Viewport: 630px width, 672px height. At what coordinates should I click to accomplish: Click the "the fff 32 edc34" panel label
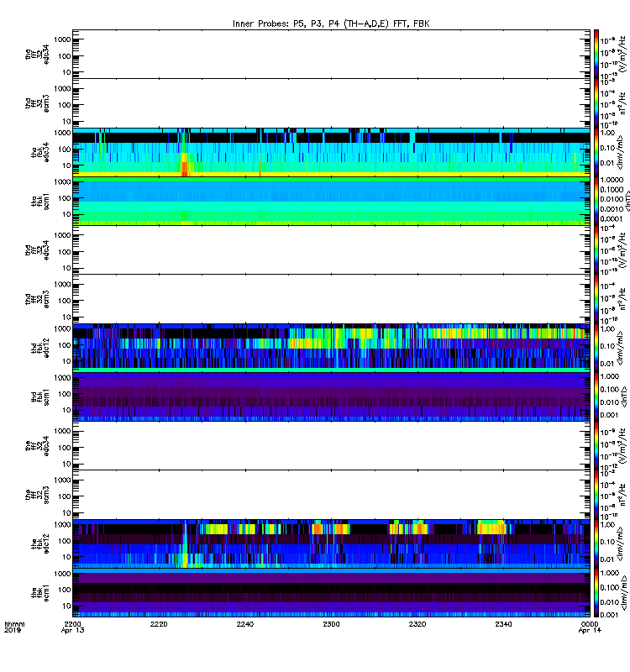coord(37,446)
